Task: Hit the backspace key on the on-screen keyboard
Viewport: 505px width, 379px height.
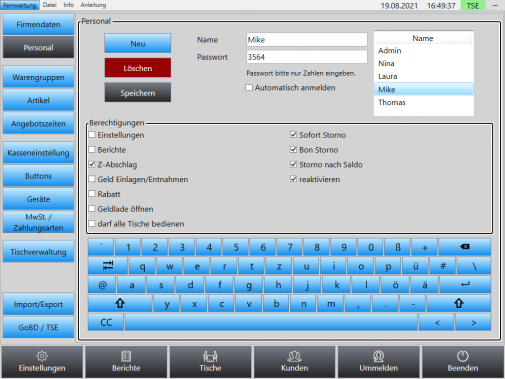Action: tap(465, 247)
